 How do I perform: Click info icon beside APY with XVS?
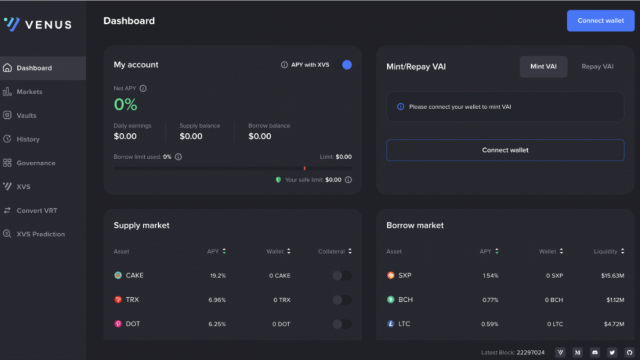(x=284, y=64)
